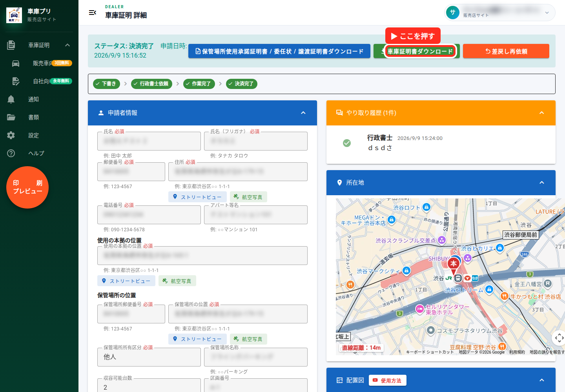The image size is (565, 392).
Task: Click ストリートビュー under 保管場所の位置
Action: coord(197,339)
